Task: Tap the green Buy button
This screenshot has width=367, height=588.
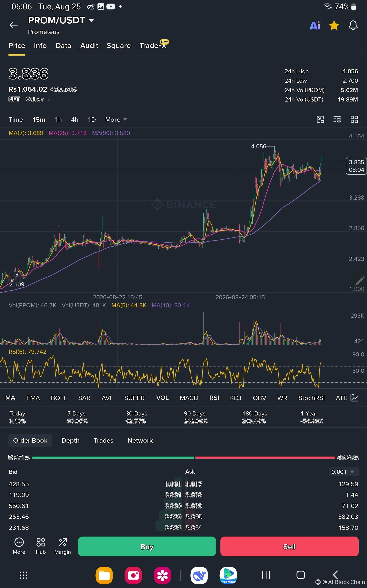Action: tap(147, 546)
